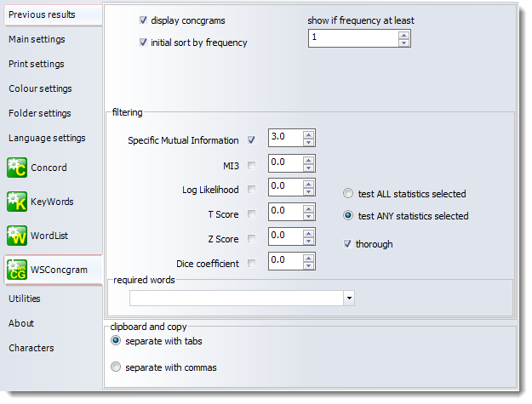
Task: Open the required words dropdown
Action: (349, 298)
